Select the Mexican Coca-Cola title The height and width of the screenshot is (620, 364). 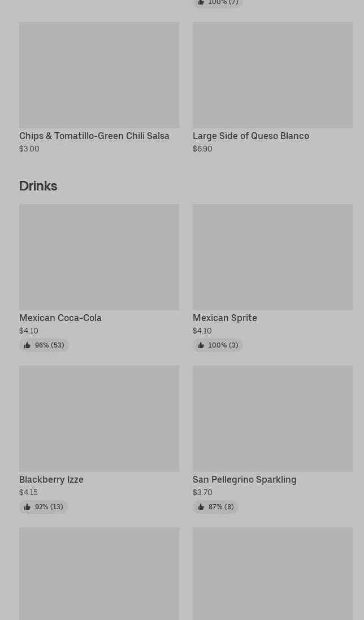coord(60,318)
